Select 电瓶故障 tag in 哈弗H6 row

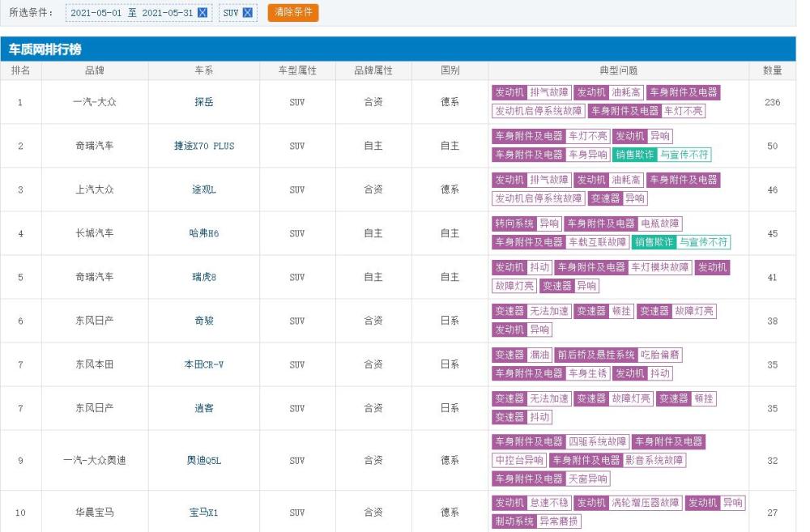pos(624,223)
